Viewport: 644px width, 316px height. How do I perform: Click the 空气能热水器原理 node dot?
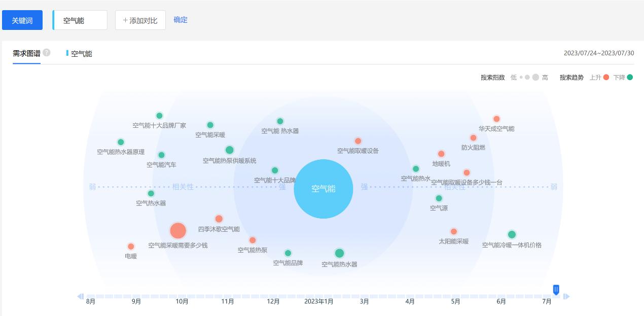click(x=121, y=142)
